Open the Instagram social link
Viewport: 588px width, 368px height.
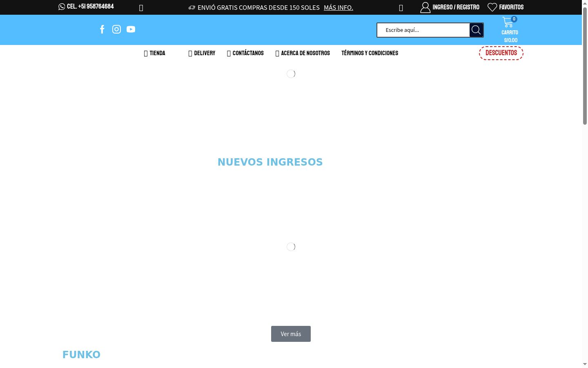coord(116,29)
